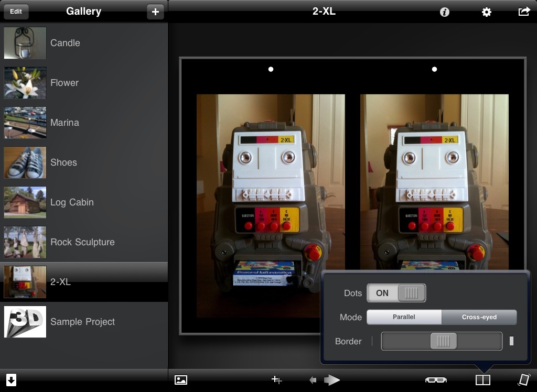Toggle the Dots switch off
Viewport: 537px width, 392px height.
click(x=396, y=293)
